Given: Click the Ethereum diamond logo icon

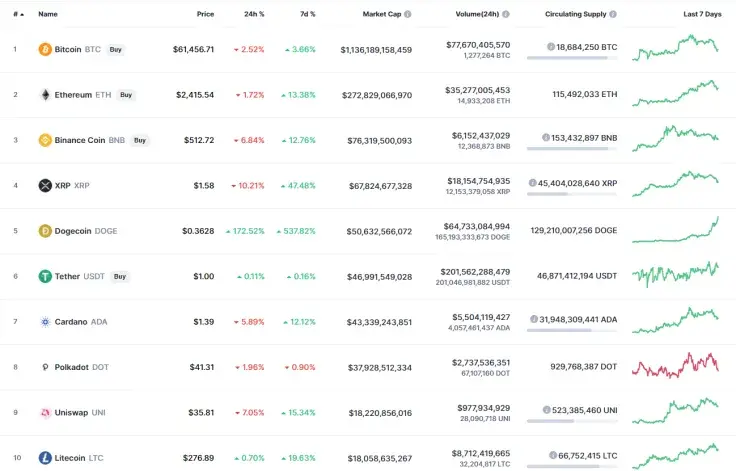Looking at the screenshot, I should pyautogui.click(x=45, y=95).
